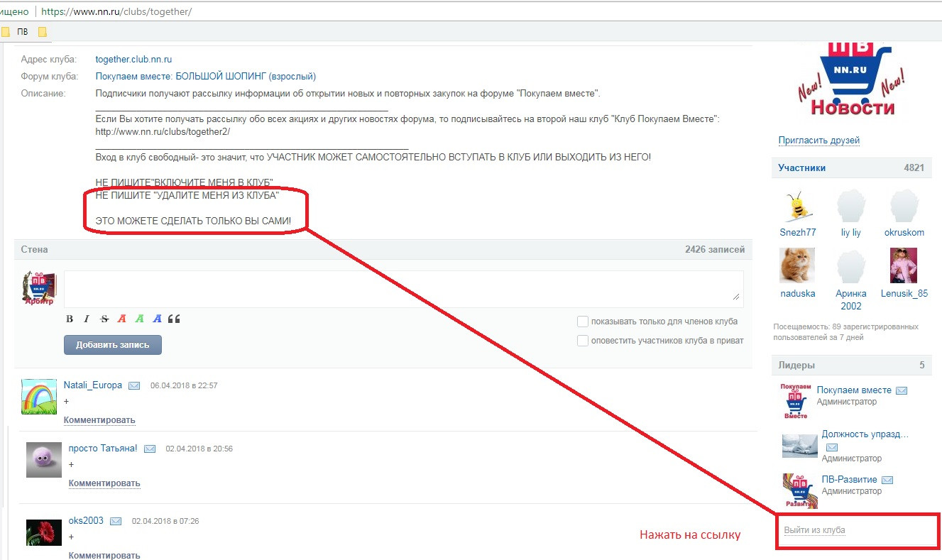Screen dimensions: 942x560
Task: Click Комментировать under Natali_Europa post
Action: (x=99, y=420)
